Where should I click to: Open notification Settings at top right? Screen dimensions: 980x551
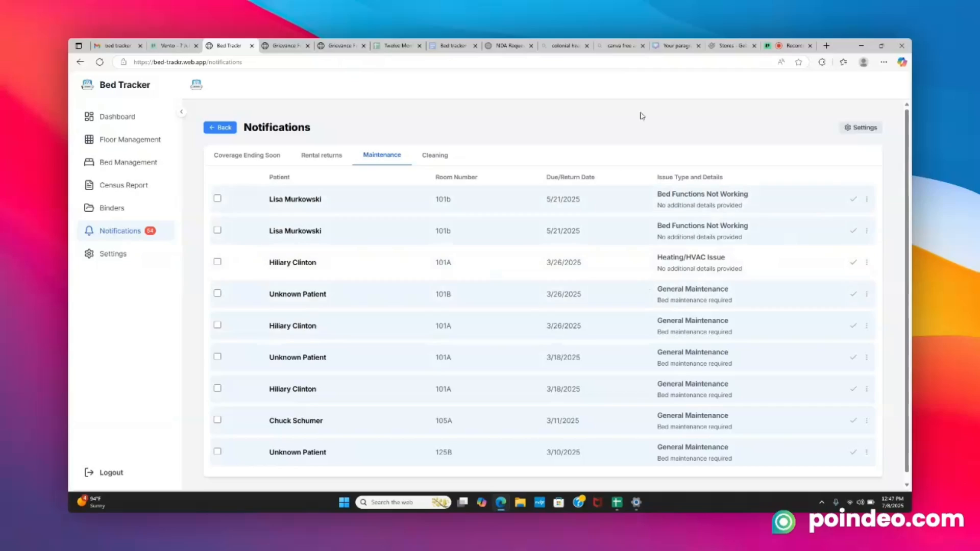861,128
